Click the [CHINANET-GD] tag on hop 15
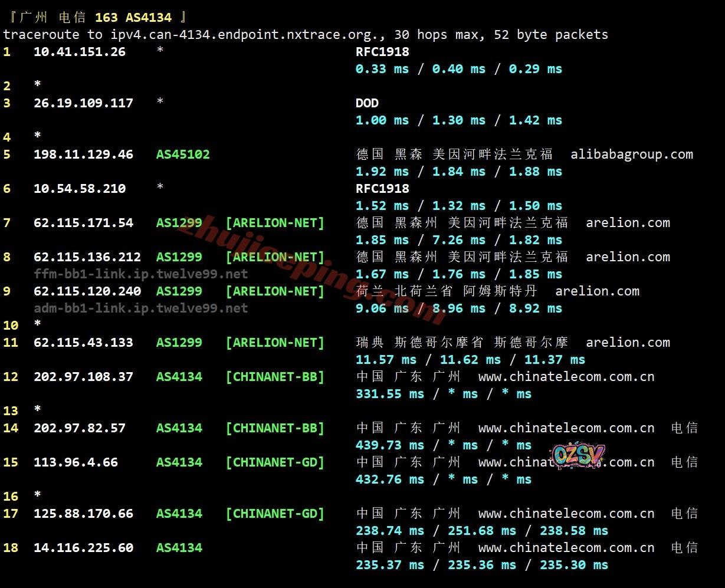 275,462
